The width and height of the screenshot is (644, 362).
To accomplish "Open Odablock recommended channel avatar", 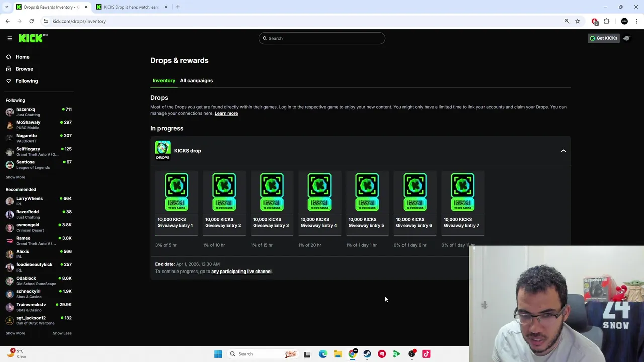I will [x=10, y=281].
